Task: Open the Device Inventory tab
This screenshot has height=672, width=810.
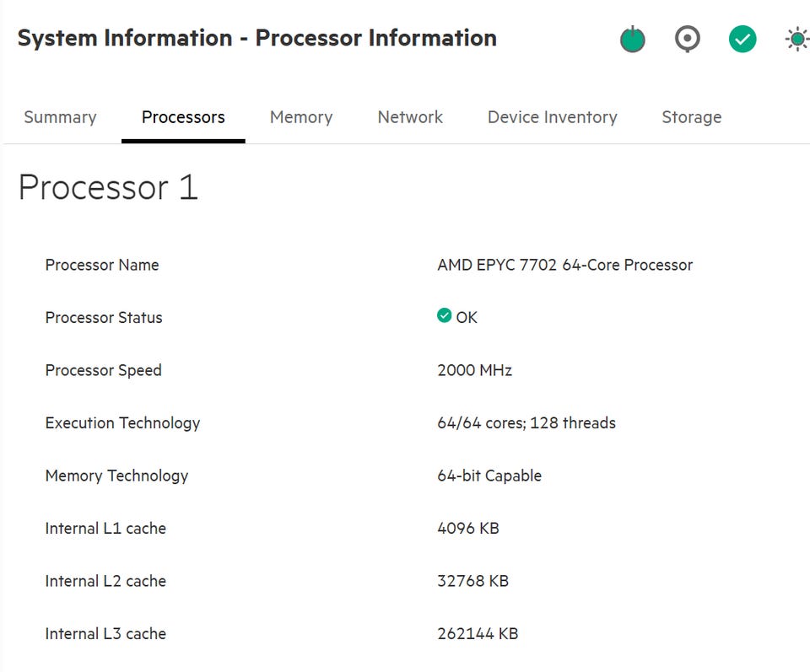Action: pyautogui.click(x=552, y=117)
